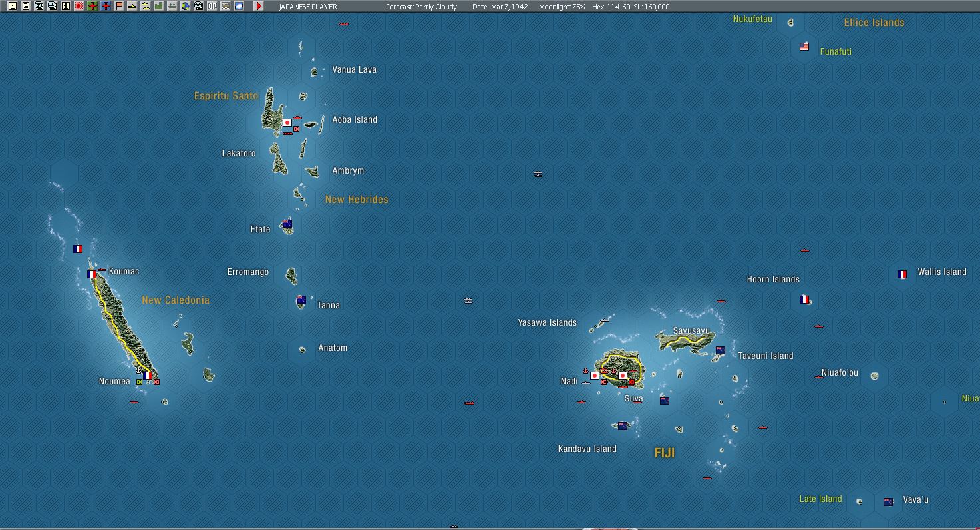Select the red ship left of Niuafo'ou
980x530 pixels.
tap(819, 377)
